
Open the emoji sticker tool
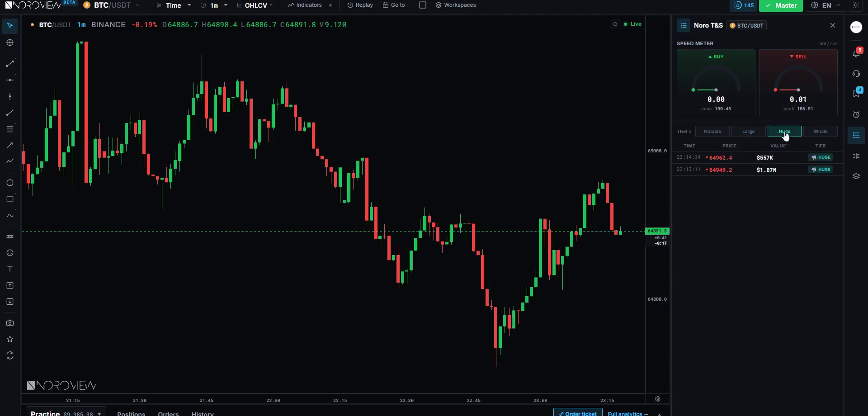click(x=10, y=253)
